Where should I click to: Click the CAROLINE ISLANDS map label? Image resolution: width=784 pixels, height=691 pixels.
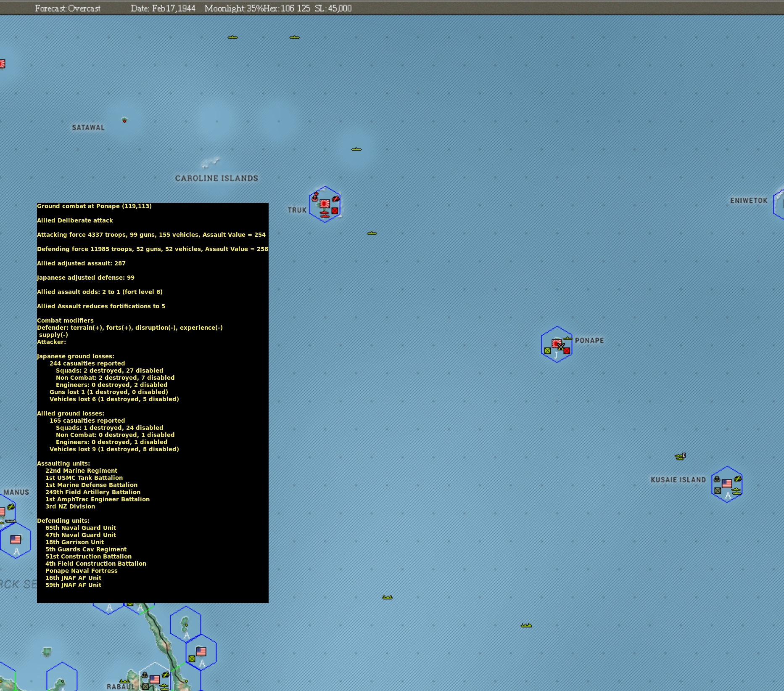(x=217, y=178)
